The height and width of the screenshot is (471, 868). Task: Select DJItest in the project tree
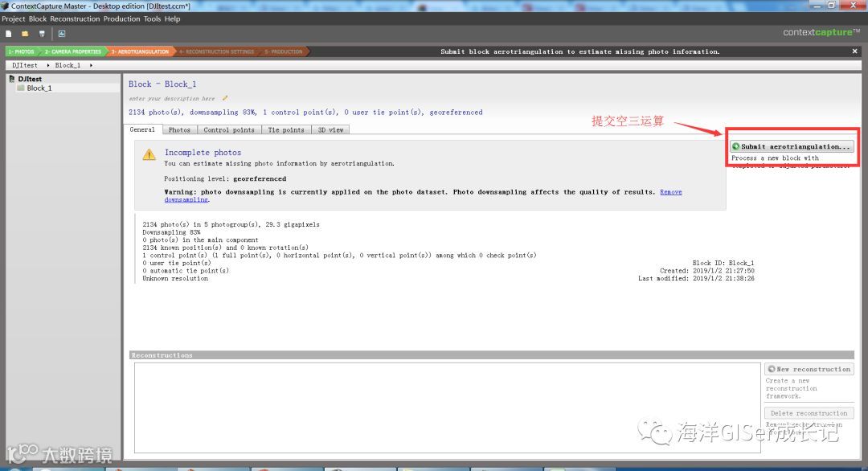coord(30,79)
